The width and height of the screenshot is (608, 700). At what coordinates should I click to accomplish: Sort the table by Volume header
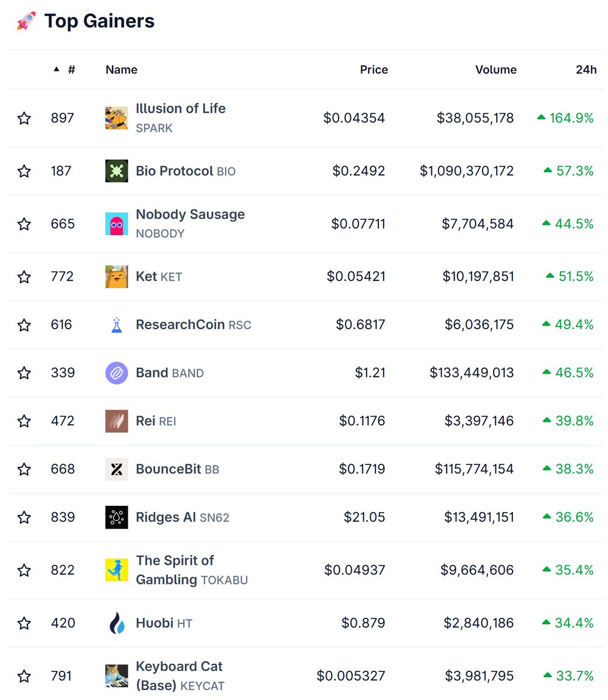pyautogui.click(x=495, y=69)
